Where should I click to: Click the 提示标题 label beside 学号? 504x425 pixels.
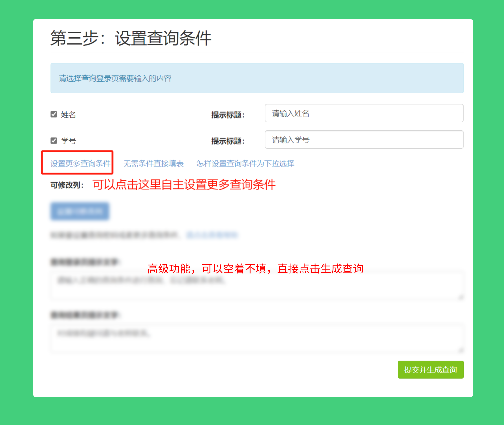pyautogui.click(x=228, y=141)
